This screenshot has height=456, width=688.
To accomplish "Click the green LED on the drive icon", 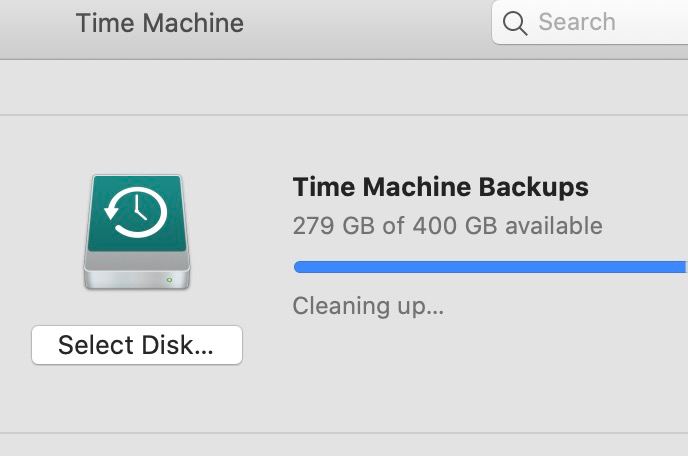I will click(x=169, y=280).
